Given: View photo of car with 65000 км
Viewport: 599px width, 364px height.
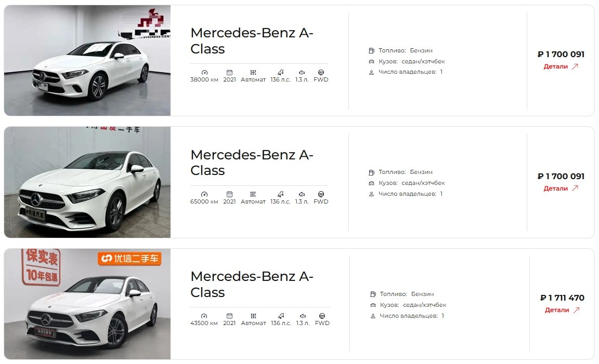Looking at the screenshot, I should pyautogui.click(x=87, y=182).
